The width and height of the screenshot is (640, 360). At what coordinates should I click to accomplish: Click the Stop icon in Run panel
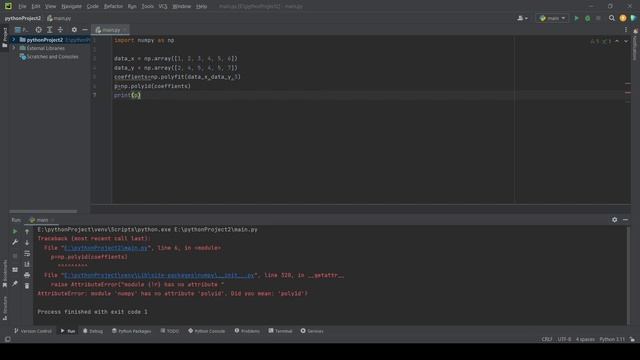[x=15, y=256]
